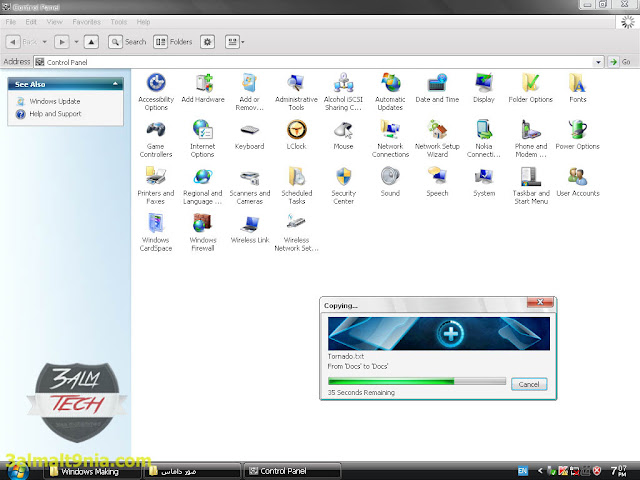Open Add or Remove Programs
640x480 pixels.
249,92
